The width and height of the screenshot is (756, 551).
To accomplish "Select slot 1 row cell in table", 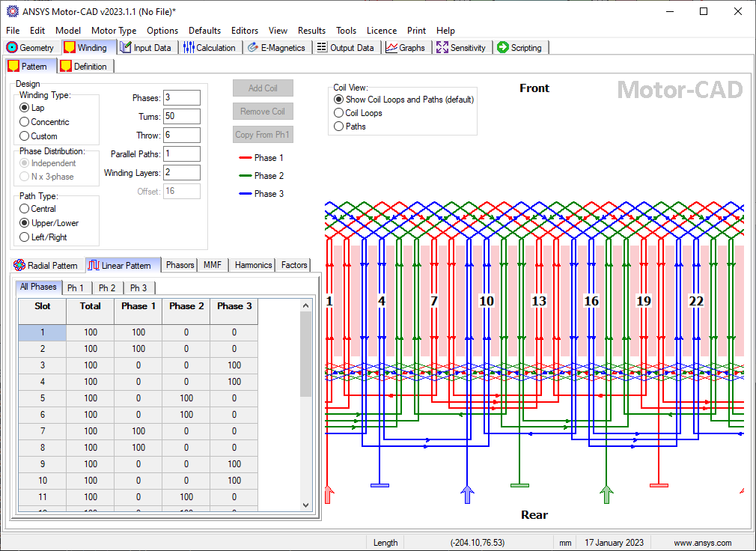I will coord(43,332).
